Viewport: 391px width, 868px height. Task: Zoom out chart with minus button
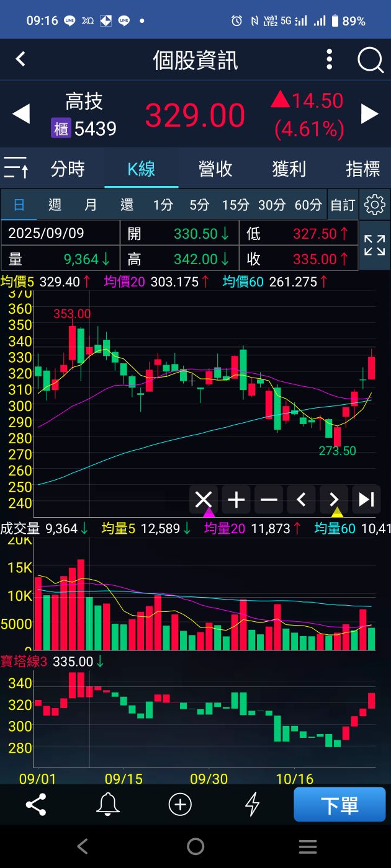click(x=269, y=499)
